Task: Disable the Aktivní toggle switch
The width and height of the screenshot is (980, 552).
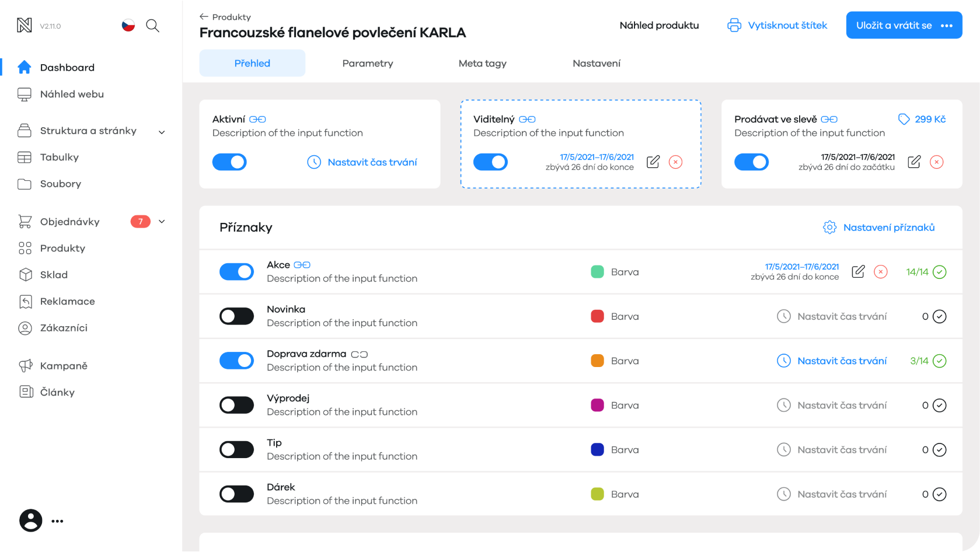Action: pyautogui.click(x=229, y=162)
